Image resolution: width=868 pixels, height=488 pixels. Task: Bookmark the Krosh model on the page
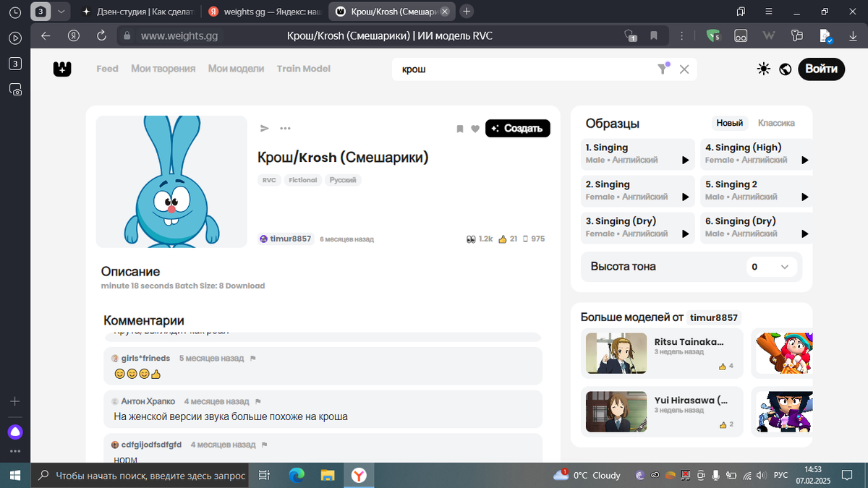459,129
